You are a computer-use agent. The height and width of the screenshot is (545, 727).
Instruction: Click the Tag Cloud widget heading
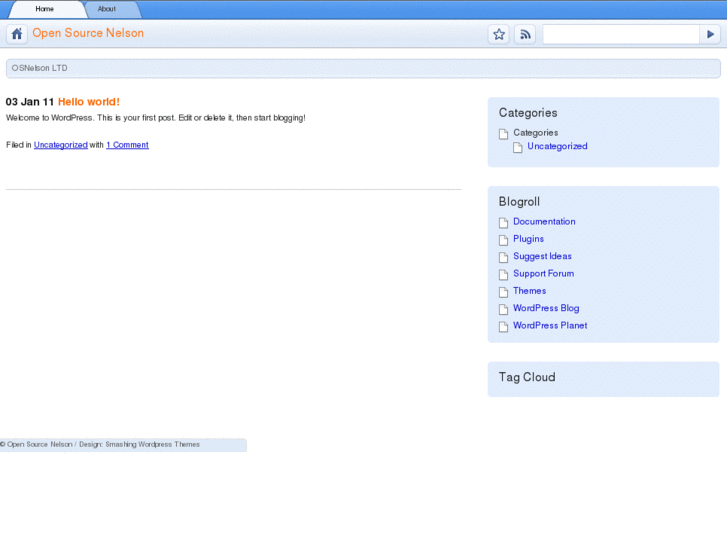pyautogui.click(x=527, y=377)
